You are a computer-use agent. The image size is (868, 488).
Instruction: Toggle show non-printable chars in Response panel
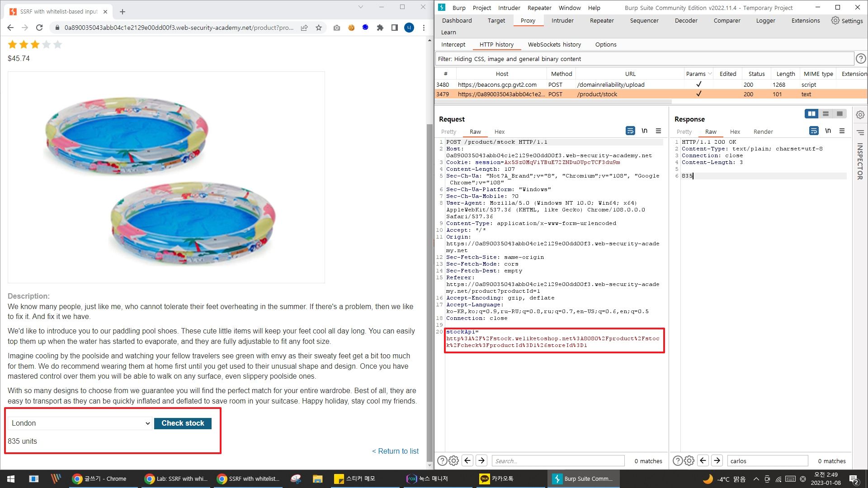[x=828, y=131]
